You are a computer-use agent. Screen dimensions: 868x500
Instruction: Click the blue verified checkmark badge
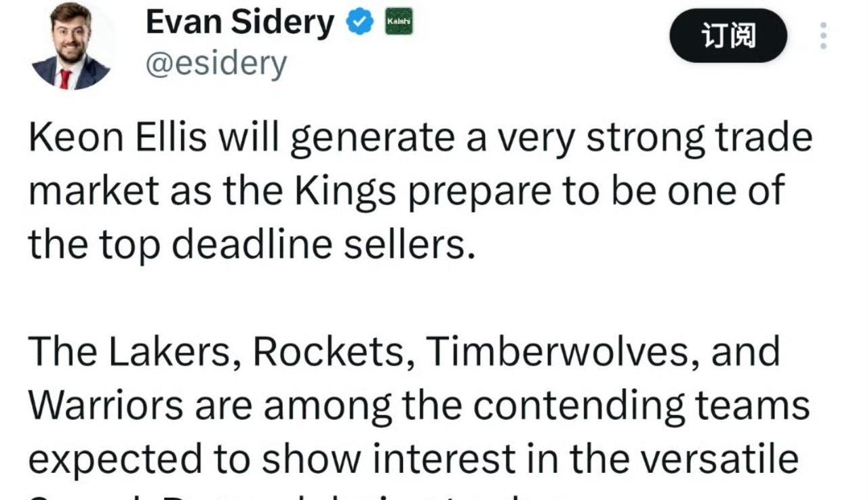pyautogui.click(x=360, y=24)
